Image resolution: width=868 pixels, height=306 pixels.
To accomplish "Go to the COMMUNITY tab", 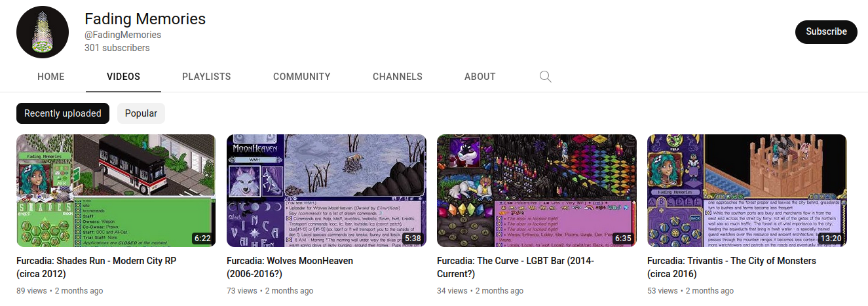I will point(302,77).
